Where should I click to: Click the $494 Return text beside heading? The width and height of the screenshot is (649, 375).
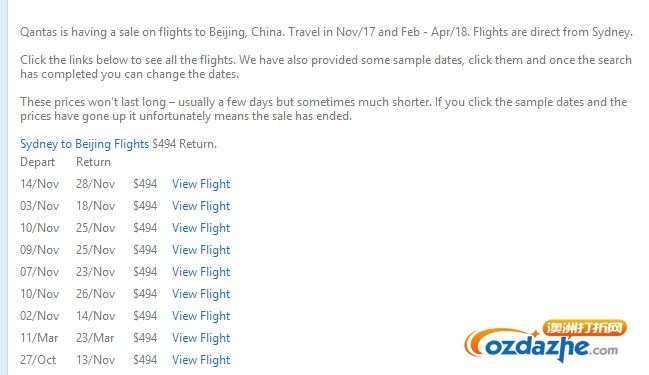pos(184,144)
